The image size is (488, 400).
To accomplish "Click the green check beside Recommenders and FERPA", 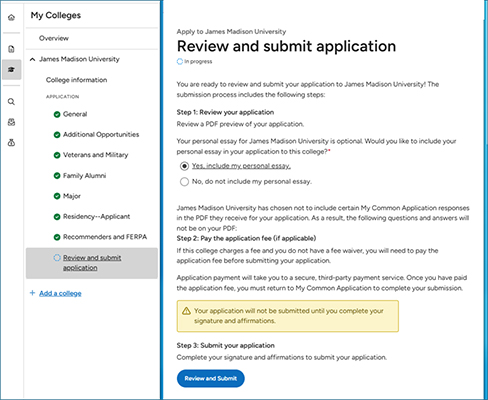I will point(57,237).
